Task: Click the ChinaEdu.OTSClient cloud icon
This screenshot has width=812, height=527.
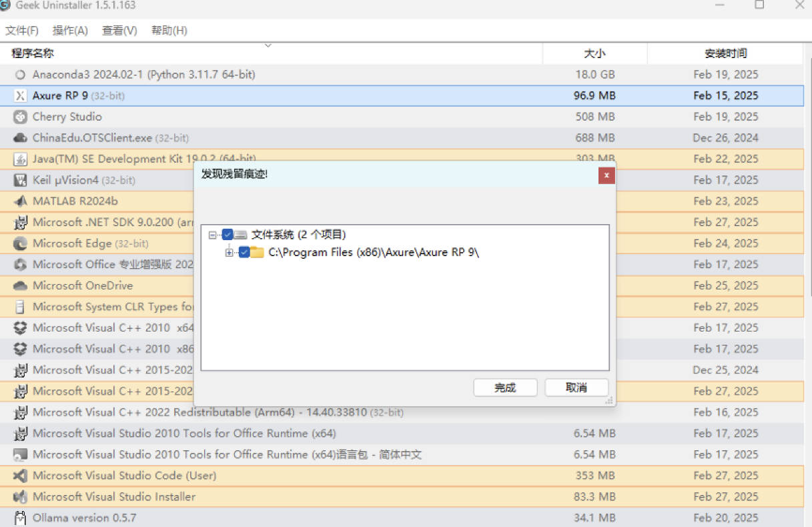Action: pyautogui.click(x=20, y=138)
